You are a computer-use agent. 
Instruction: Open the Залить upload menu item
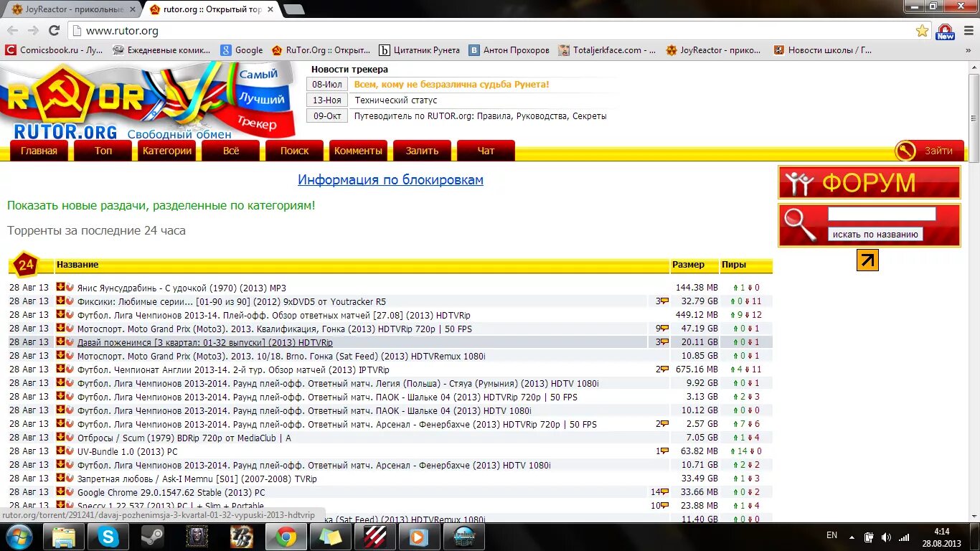tap(422, 151)
